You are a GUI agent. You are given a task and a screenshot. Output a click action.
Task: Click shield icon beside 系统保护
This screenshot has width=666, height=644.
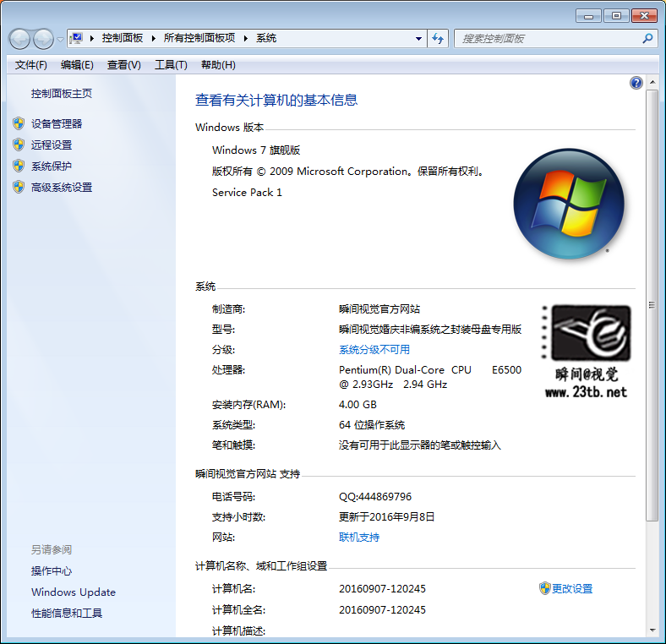19,166
